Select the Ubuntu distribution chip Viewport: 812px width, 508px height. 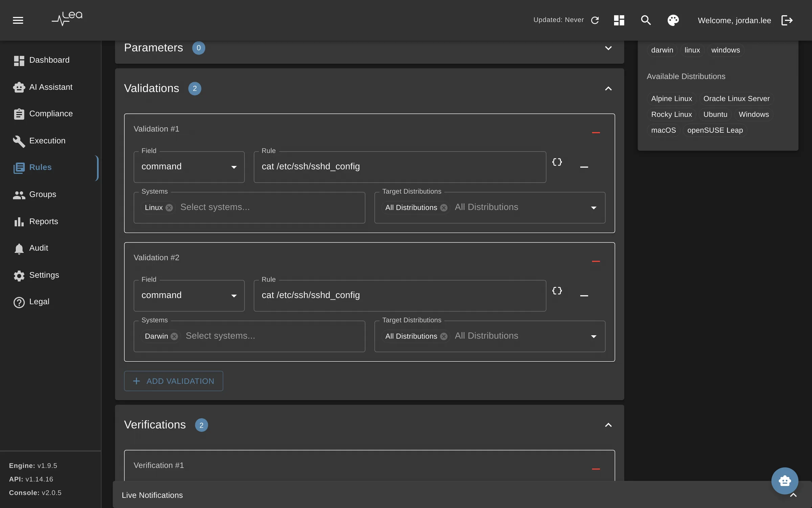pos(715,114)
